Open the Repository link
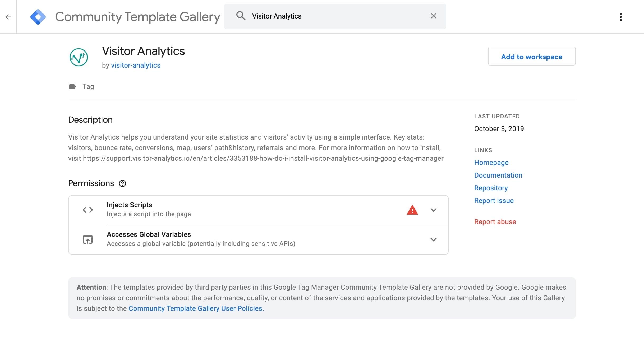 (x=491, y=188)
